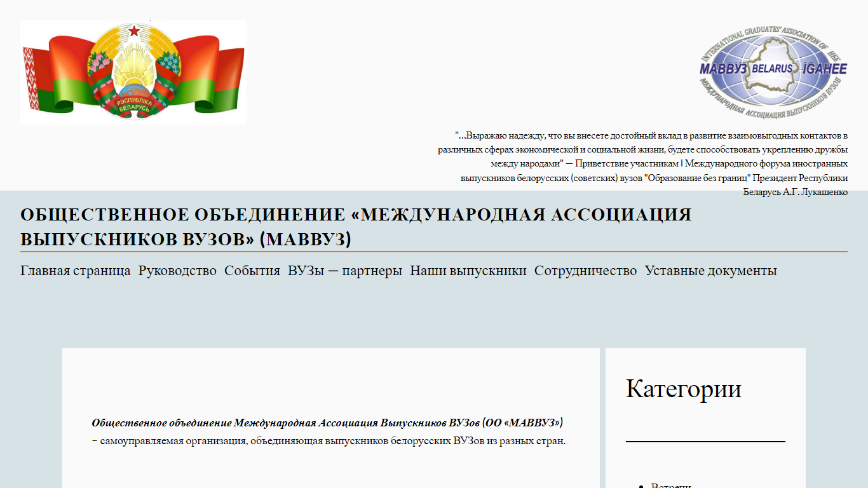Open the Уставные документы menu item
The width and height of the screenshot is (868, 488).
[x=710, y=271]
